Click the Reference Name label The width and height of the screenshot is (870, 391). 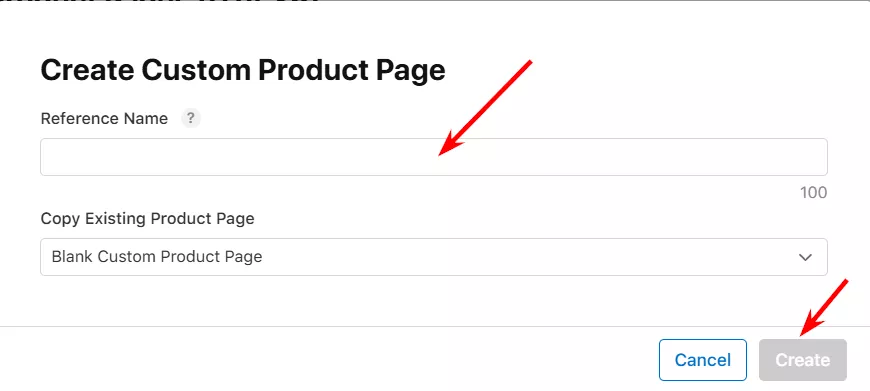104,119
